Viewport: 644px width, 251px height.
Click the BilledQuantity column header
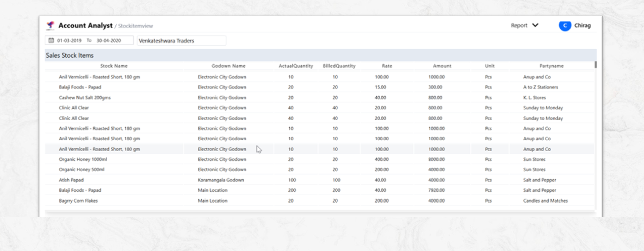click(x=339, y=66)
